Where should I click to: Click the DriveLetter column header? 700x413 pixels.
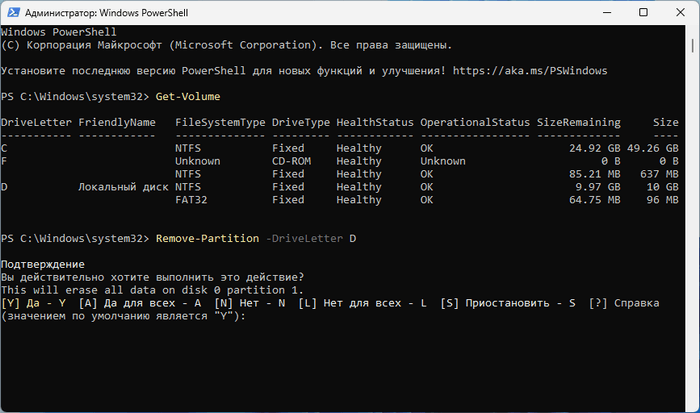[x=36, y=122]
